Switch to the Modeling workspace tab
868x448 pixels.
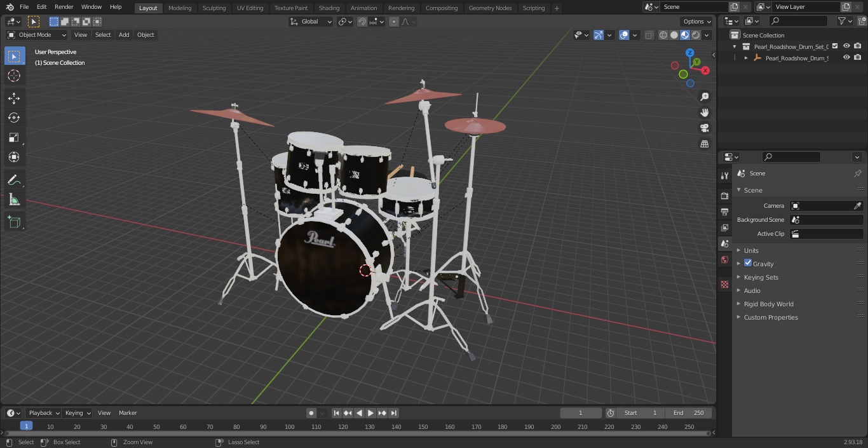(180, 8)
